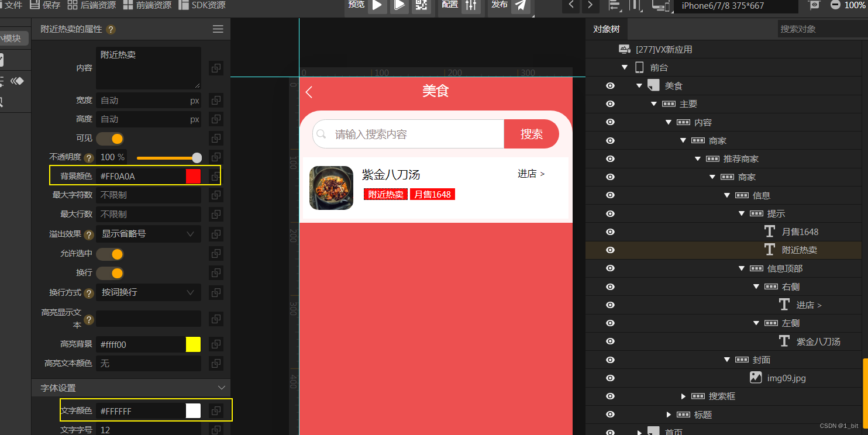This screenshot has height=435, width=868.
Task: Open the vertical alignment options icon
Action: pyautogui.click(x=636, y=6)
